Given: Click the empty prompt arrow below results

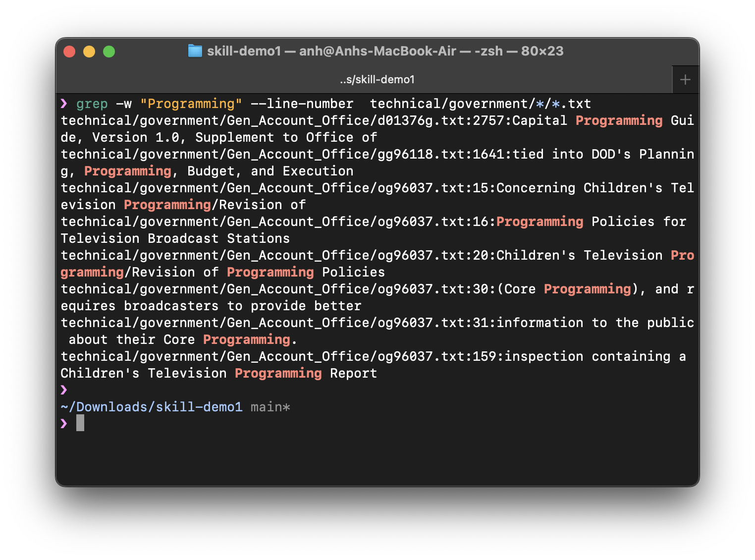Looking at the screenshot, I should [64, 390].
